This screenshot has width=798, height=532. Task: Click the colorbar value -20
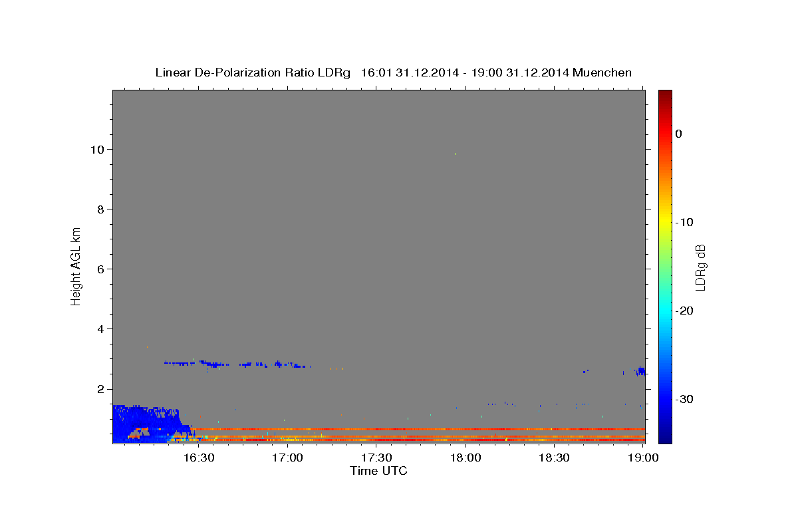point(684,311)
